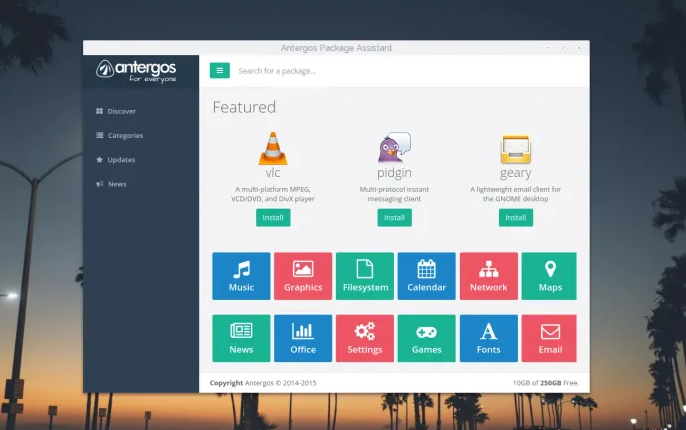Open the Office category tile
The image size is (686, 430).
[x=303, y=338]
